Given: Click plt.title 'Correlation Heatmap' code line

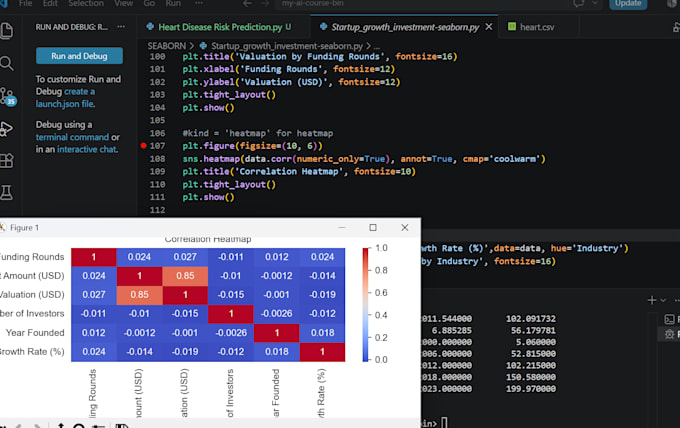Looking at the screenshot, I should point(299,171).
